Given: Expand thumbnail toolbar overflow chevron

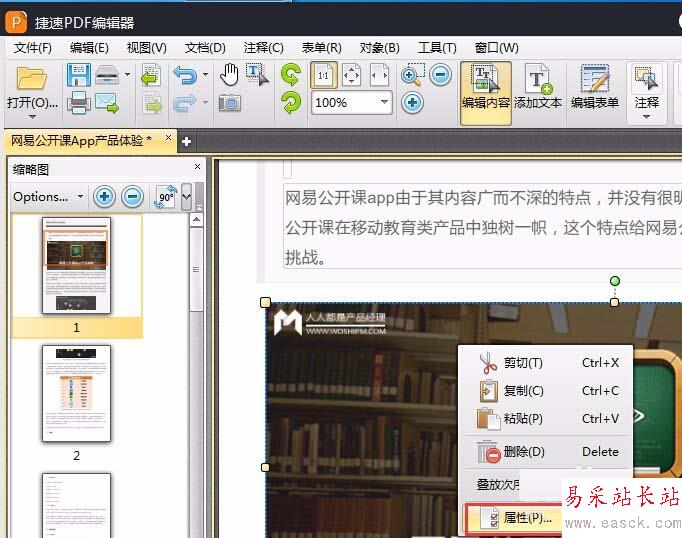Looking at the screenshot, I should [187, 197].
